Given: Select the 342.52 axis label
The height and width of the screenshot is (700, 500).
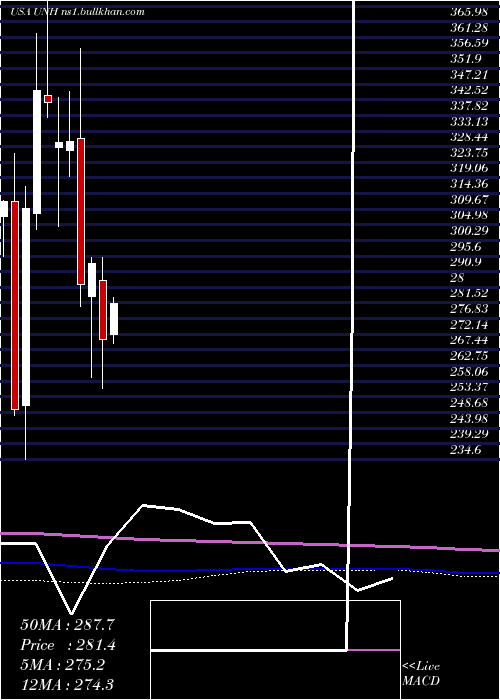Looking at the screenshot, I should (x=469, y=91).
